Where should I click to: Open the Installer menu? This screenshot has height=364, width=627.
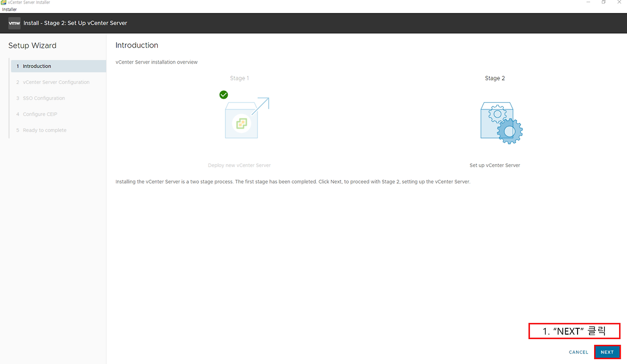click(9, 9)
